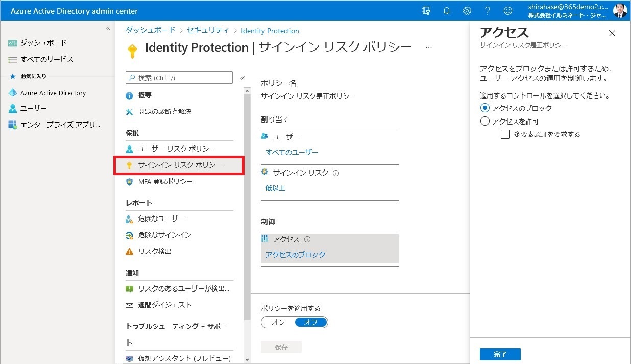The width and height of the screenshot is (631, 364).
Task: Click the サインイン リスク gear icon in policy
Action: [264, 172]
